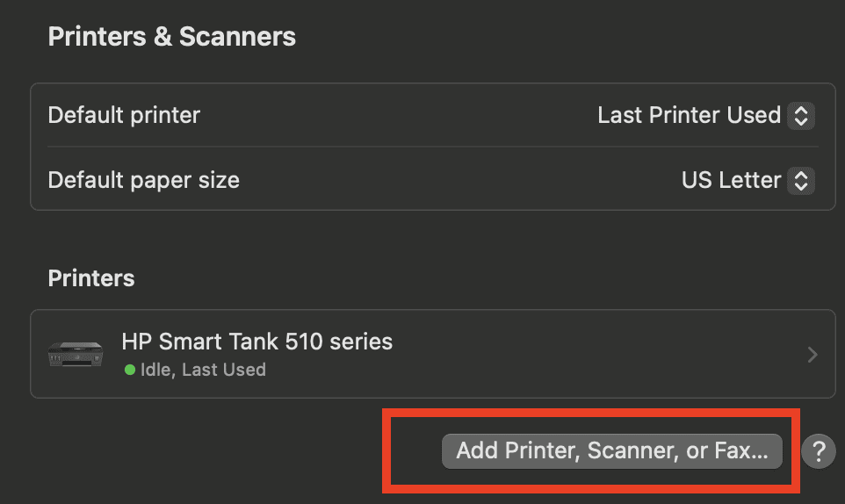Open HP Smart Tank details via chevron arrow
Screen dimensions: 845x504
pyautogui.click(x=812, y=355)
